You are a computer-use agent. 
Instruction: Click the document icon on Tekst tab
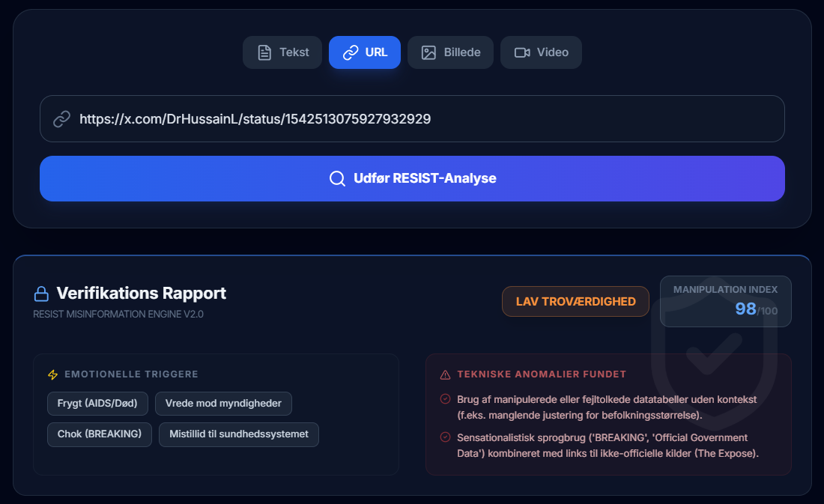point(264,52)
